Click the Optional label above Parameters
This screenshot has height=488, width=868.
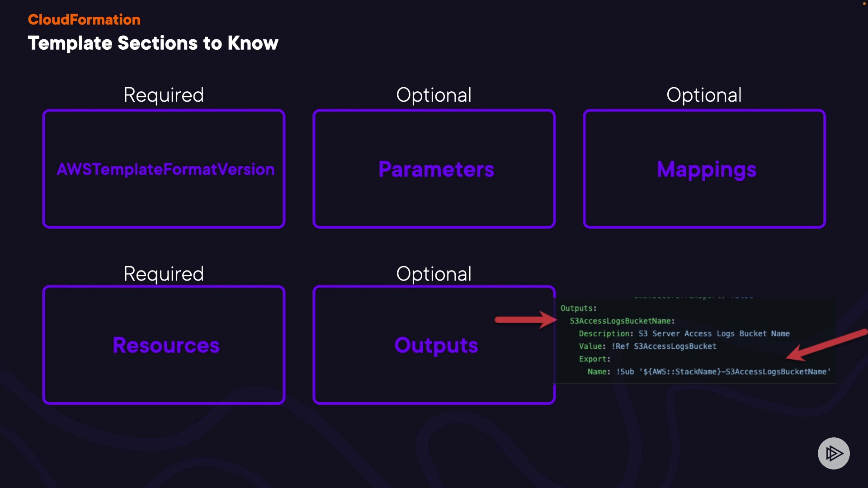[x=434, y=95]
